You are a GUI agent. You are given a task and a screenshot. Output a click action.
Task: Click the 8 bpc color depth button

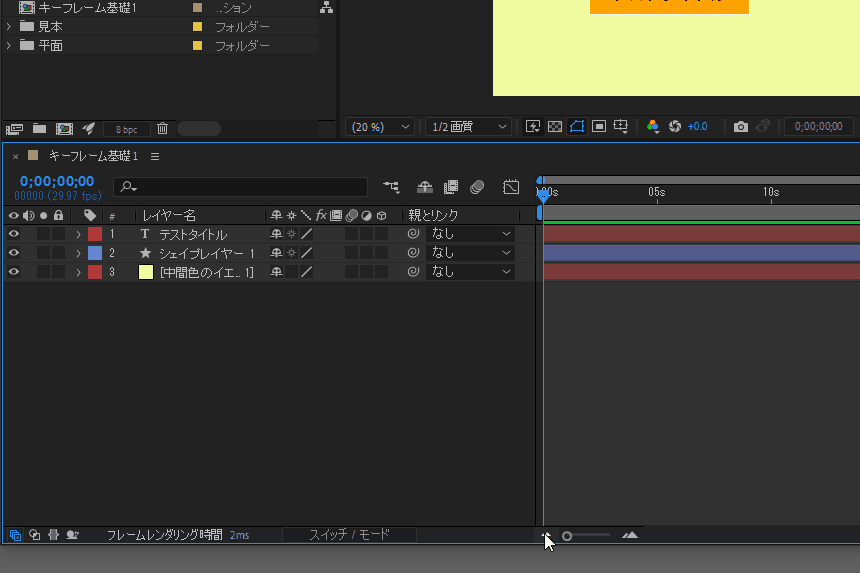click(127, 129)
